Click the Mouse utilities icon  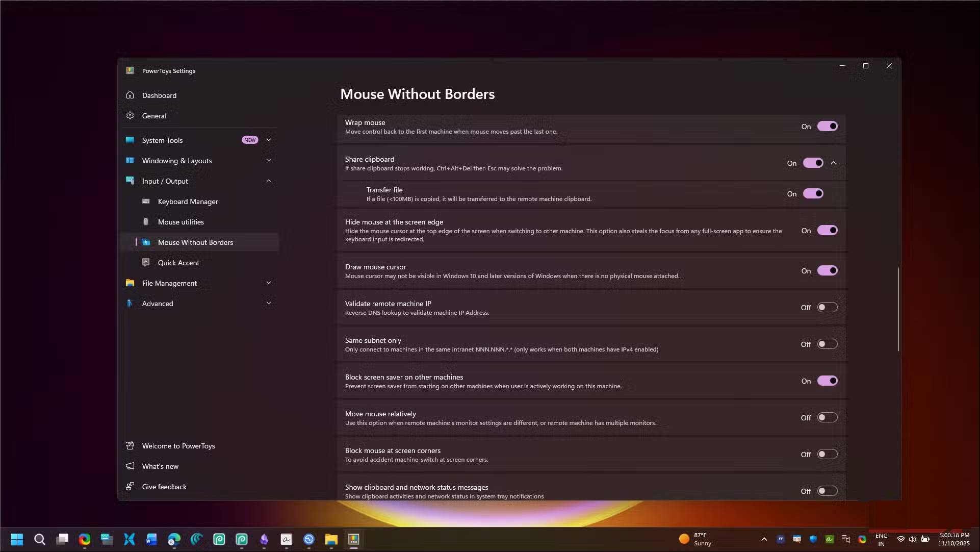[x=146, y=222]
